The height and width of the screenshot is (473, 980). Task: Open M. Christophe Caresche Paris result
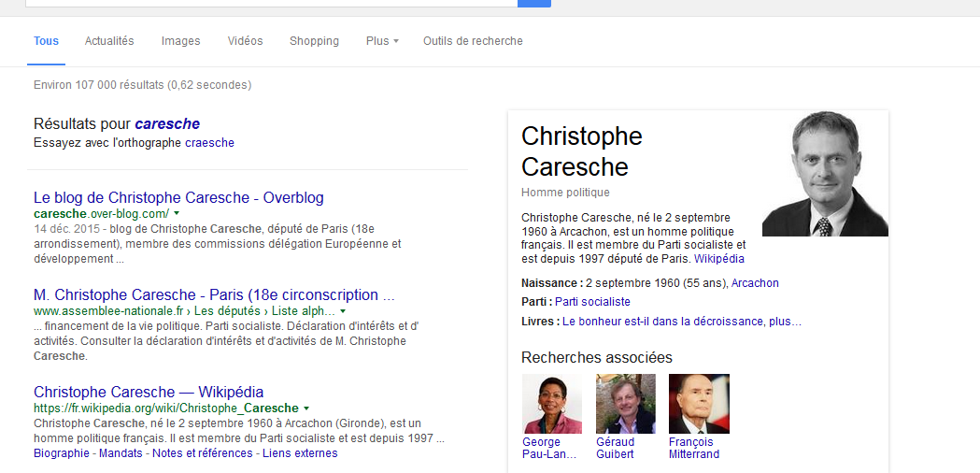(214, 294)
